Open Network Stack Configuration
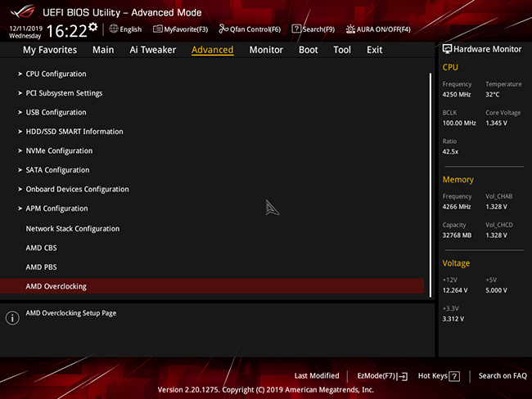This screenshot has width=532, height=399. point(73,229)
